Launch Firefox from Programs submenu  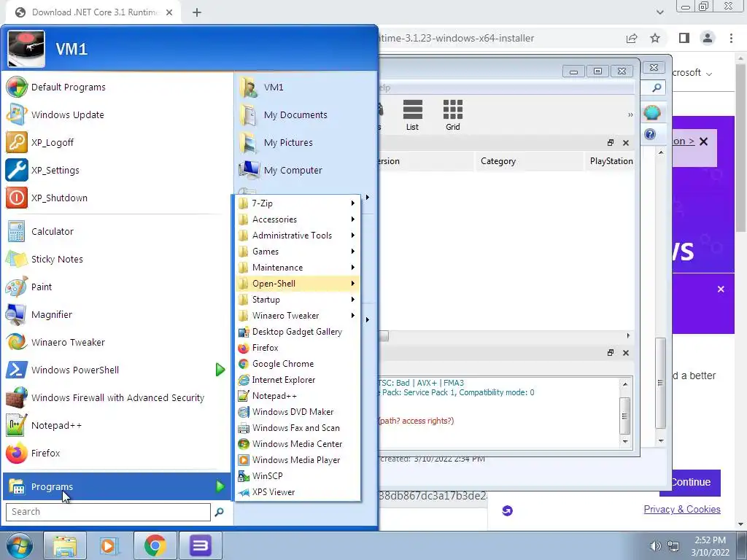pyautogui.click(x=298, y=348)
